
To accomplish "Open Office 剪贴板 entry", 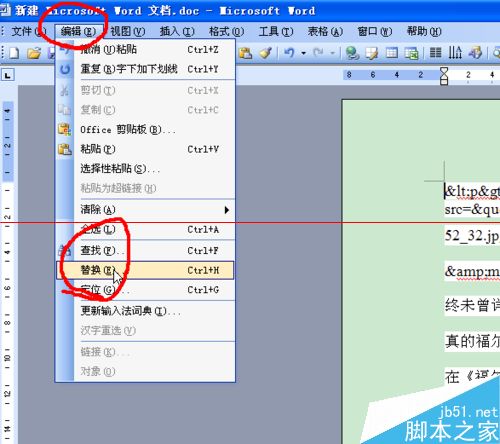I will click(146, 129).
